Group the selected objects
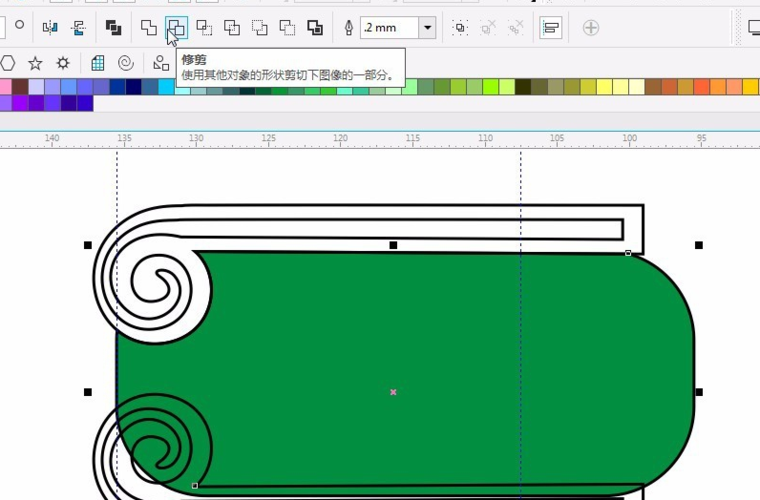This screenshot has height=500, width=760. click(459, 28)
